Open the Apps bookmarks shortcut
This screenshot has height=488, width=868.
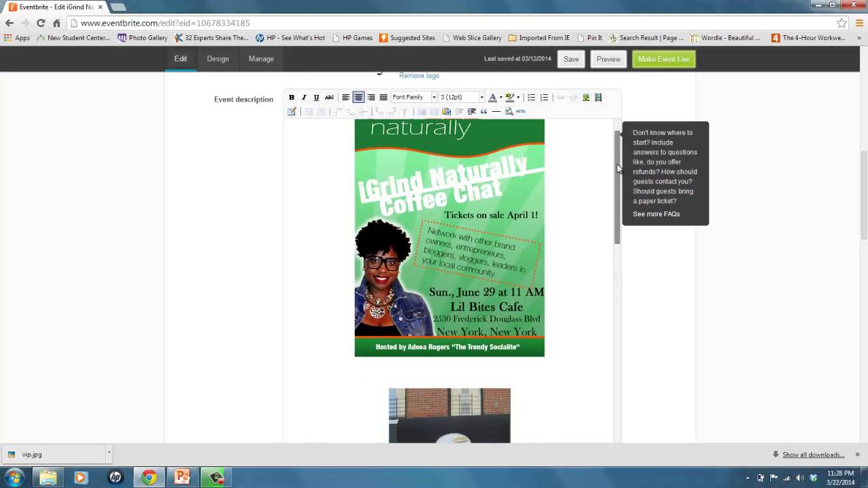pyautogui.click(x=17, y=38)
